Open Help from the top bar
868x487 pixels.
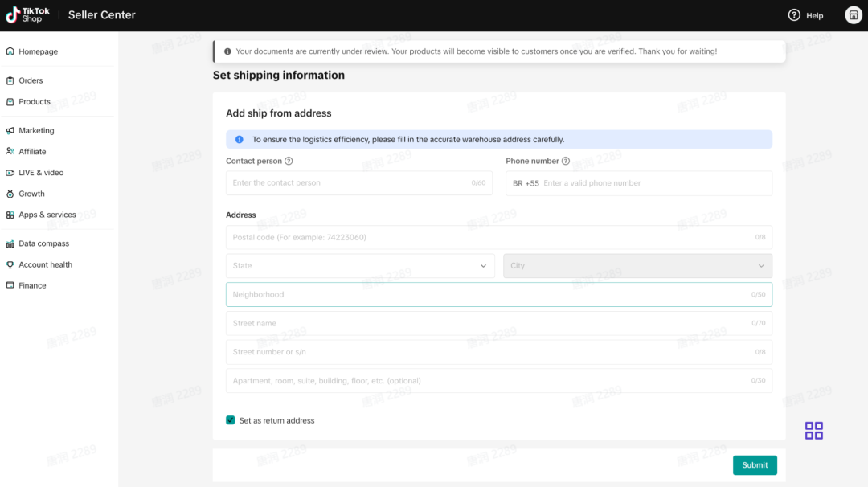(805, 15)
